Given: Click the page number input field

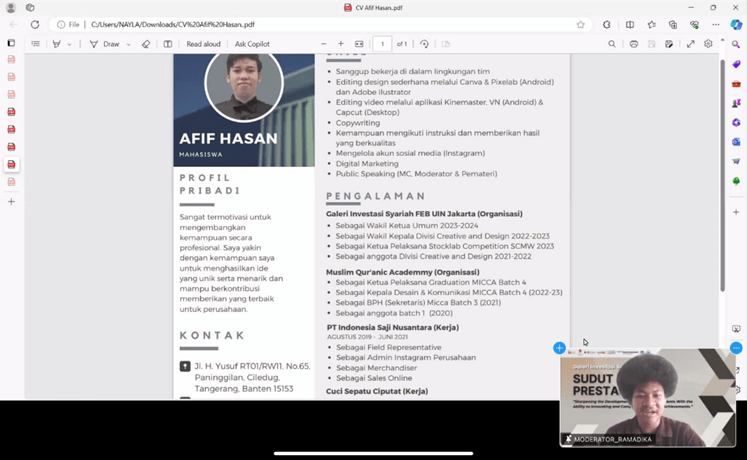Looking at the screenshot, I should tap(382, 44).
